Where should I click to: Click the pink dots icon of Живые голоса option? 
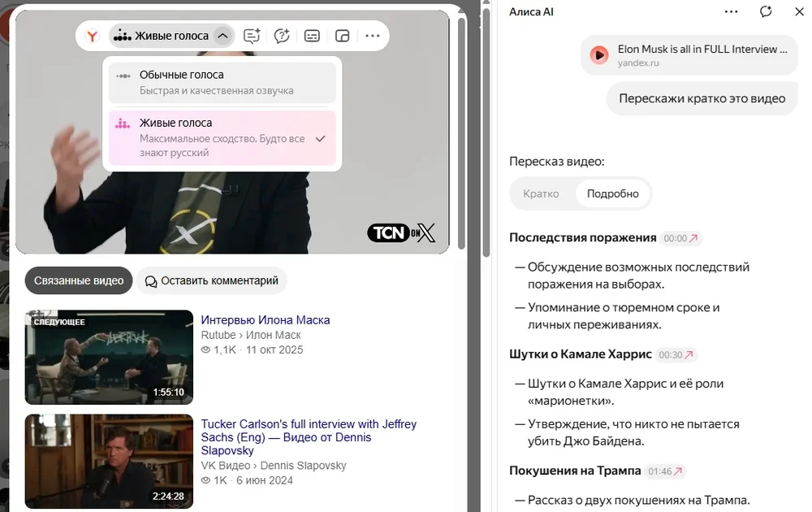(123, 124)
